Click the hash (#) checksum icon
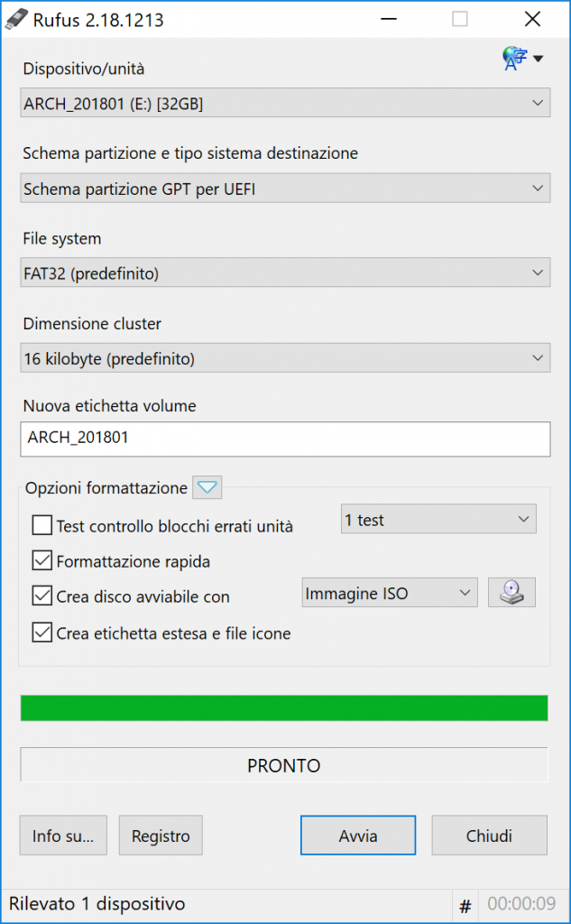The image size is (571, 924). 465,905
